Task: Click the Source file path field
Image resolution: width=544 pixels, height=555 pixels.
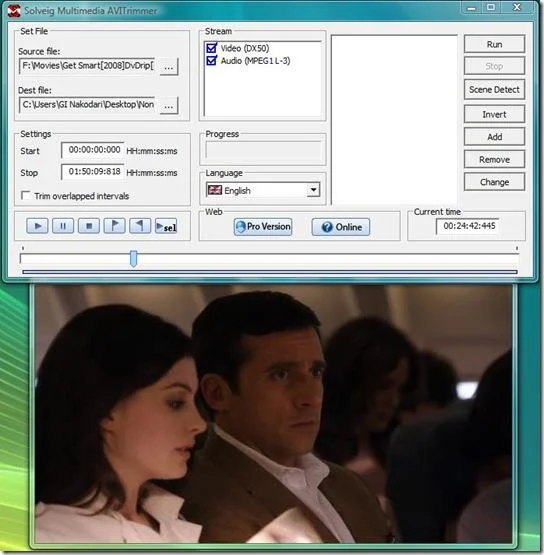Action: 87,66
